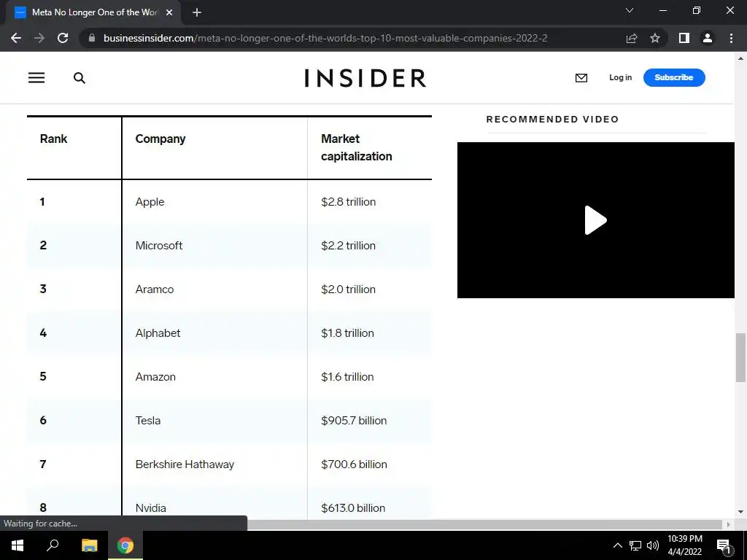Open the Insider hamburger menu

36,77
